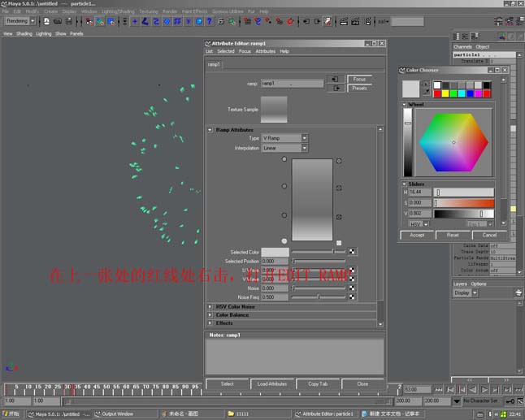Click the go-to-input-connection arrow icon beside ramp name
The image size is (525, 420).
pos(336,79)
